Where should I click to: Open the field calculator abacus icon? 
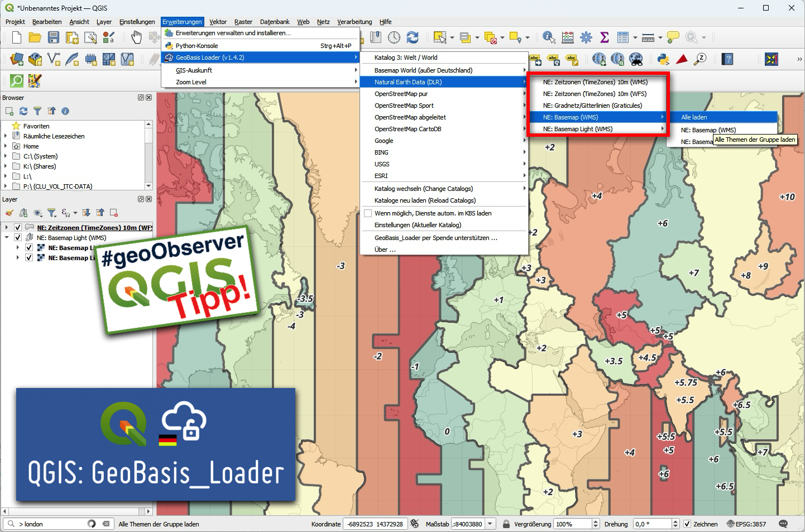click(x=568, y=37)
